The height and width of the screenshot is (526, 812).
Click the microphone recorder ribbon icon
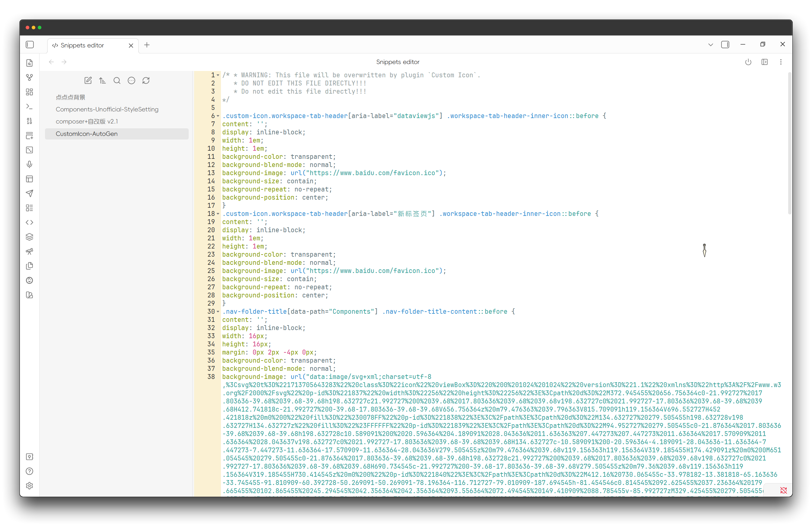[x=30, y=165]
